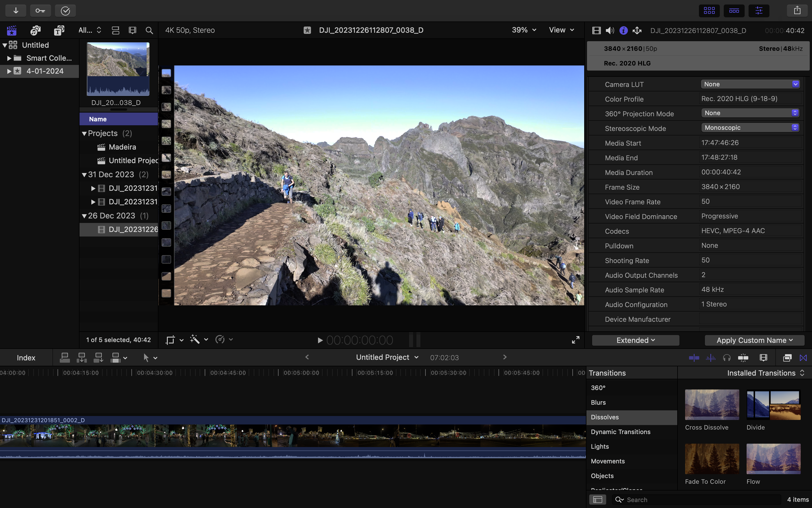Append clip to storyline icon

[x=98, y=358]
